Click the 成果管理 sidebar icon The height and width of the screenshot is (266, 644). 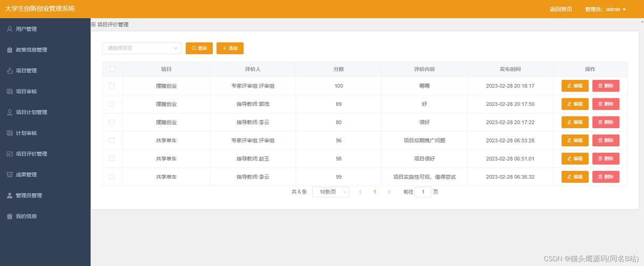pyautogui.click(x=10, y=174)
